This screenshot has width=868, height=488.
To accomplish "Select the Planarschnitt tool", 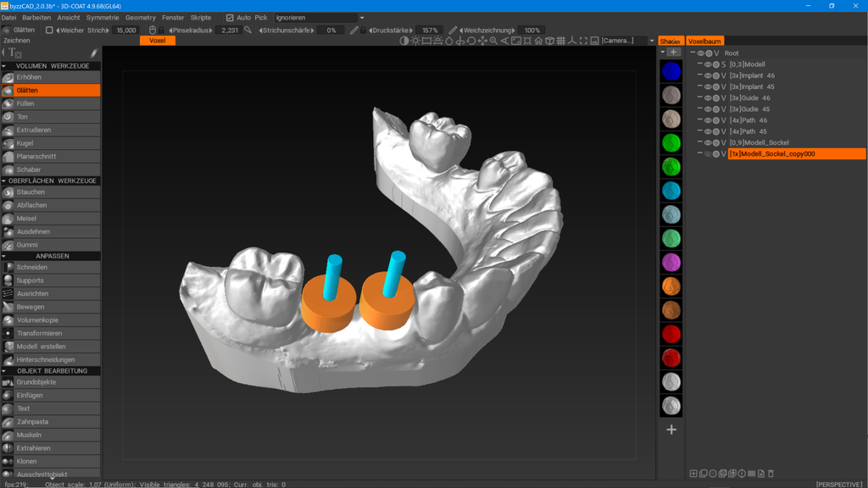I will [x=51, y=157].
